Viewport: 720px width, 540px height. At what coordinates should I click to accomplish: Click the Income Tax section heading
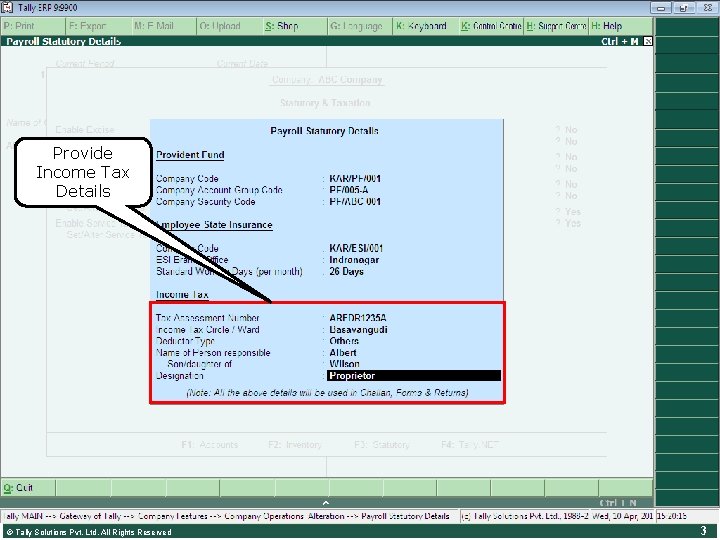(182, 295)
